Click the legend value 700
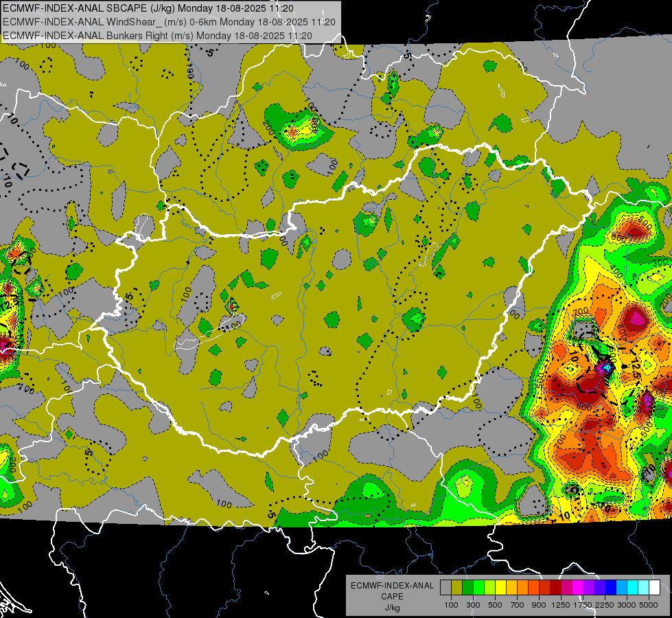The height and width of the screenshot is (618, 672). (x=518, y=605)
